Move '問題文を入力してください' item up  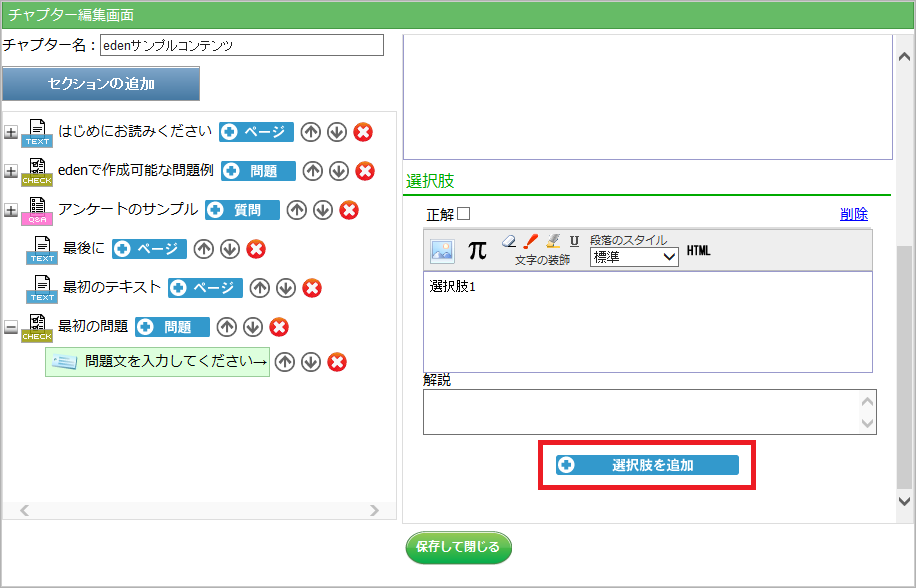click(284, 363)
